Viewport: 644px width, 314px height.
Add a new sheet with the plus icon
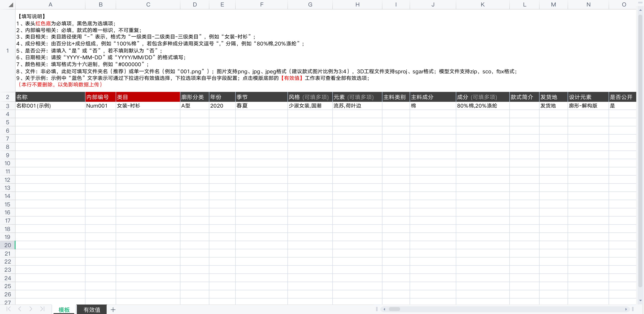(x=113, y=310)
